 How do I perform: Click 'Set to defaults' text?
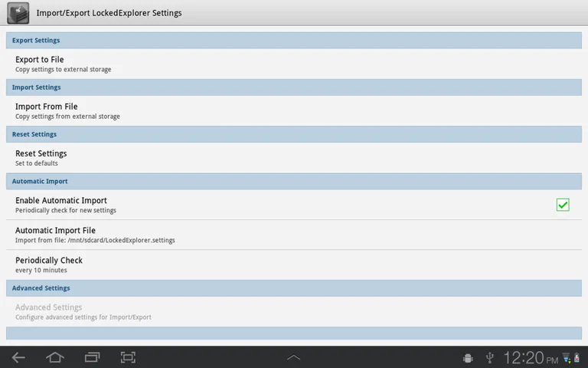(37, 163)
